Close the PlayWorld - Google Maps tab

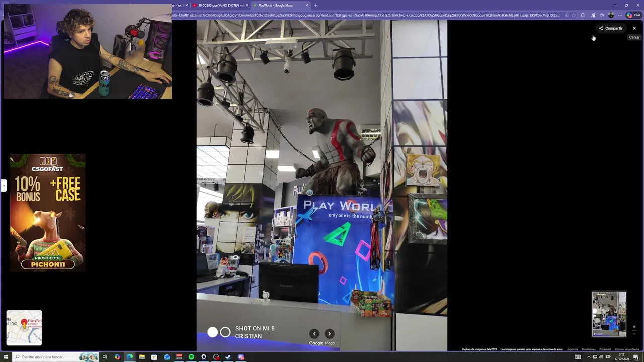click(307, 5)
